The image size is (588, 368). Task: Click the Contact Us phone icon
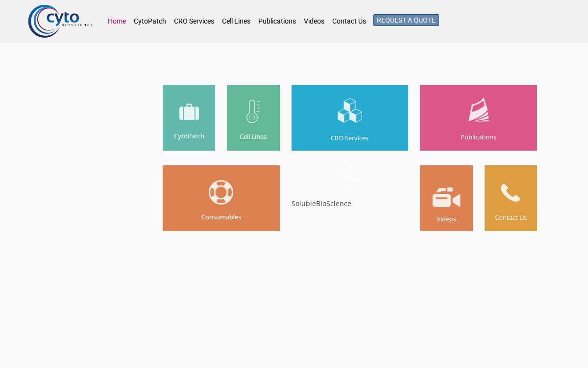click(x=511, y=193)
